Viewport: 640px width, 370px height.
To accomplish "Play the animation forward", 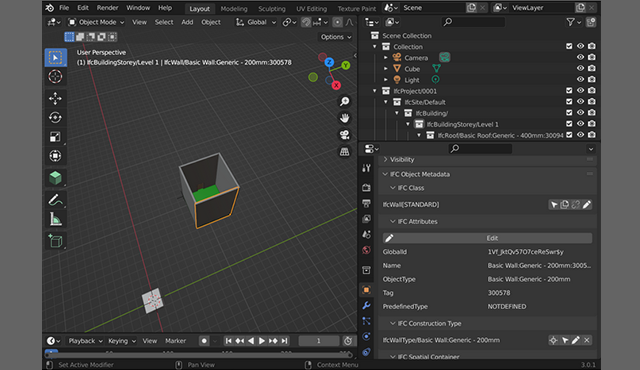I will point(262,341).
